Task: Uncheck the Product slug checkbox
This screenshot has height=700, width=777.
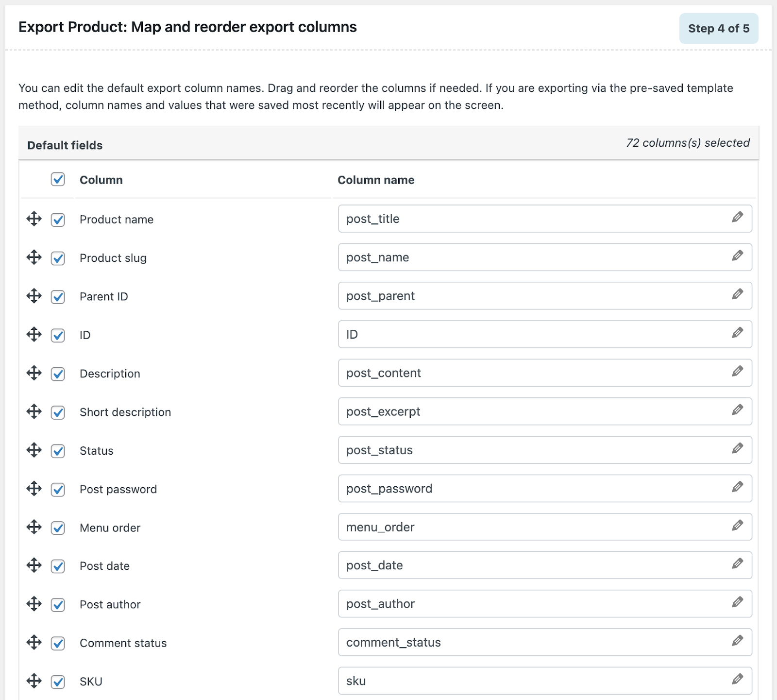Action: (58, 258)
